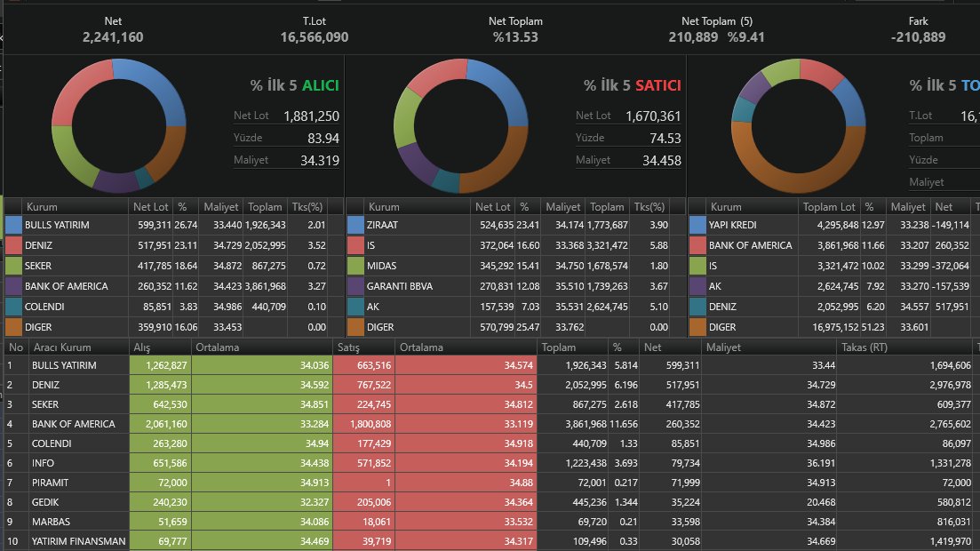Click MARBAS row 9 in bottom table
The height and width of the screenshot is (551, 980).
[492, 522]
